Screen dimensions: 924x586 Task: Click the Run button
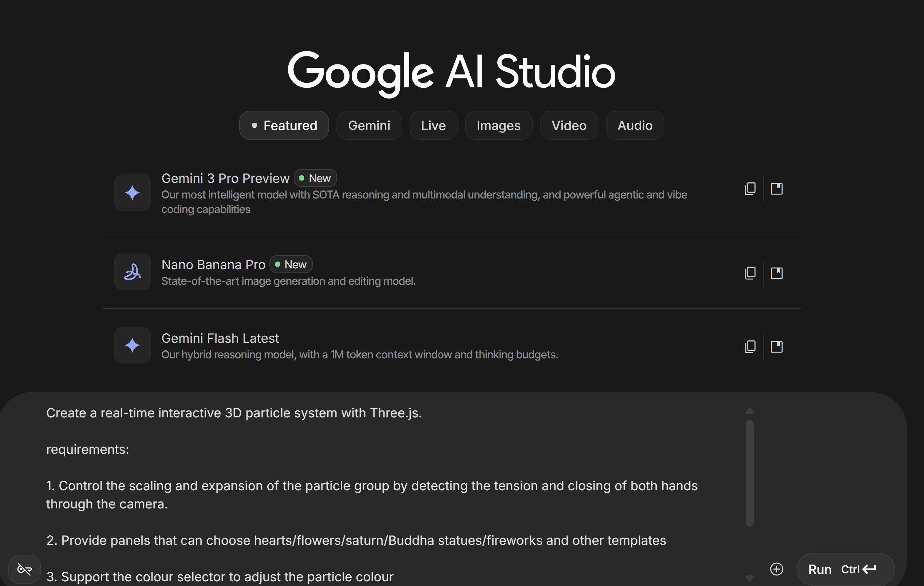846,569
